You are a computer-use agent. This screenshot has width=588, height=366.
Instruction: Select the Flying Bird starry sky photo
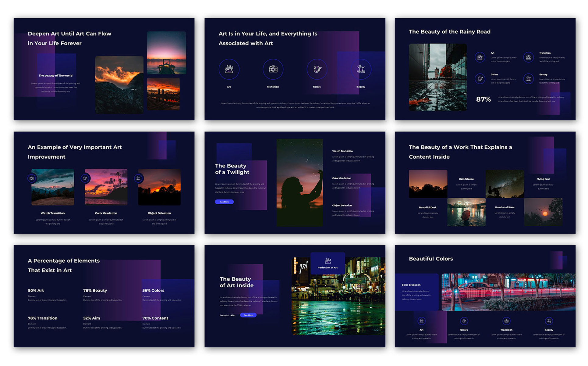point(505,183)
